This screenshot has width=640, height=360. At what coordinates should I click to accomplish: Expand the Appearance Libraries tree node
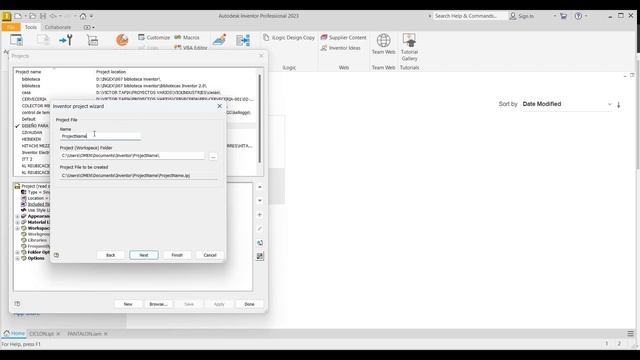click(18, 216)
